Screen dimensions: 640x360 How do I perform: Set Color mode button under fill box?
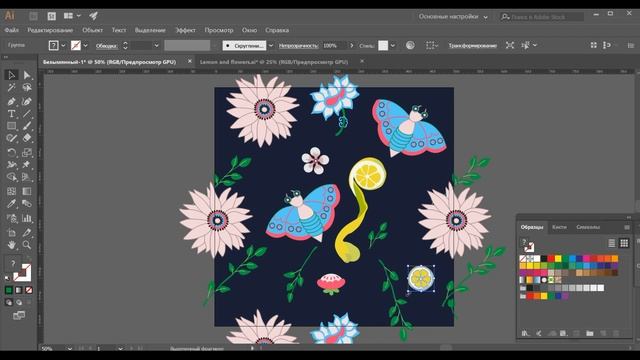tap(9, 290)
